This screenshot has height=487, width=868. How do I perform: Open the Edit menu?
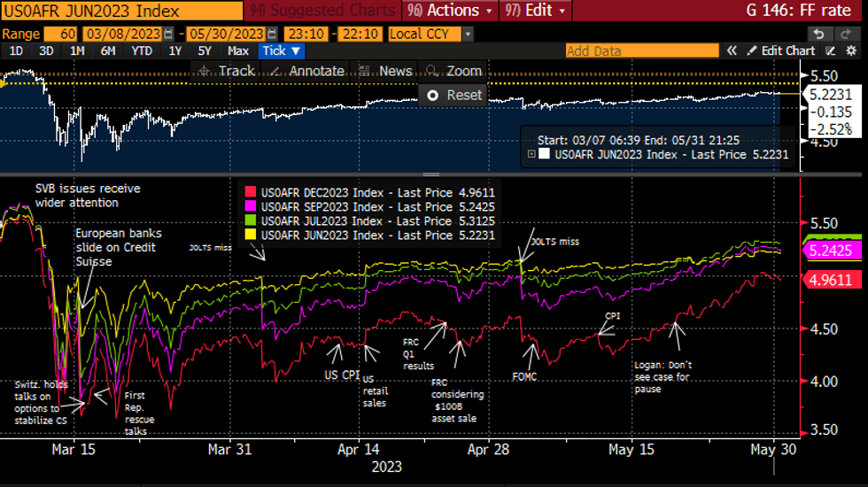click(x=534, y=11)
